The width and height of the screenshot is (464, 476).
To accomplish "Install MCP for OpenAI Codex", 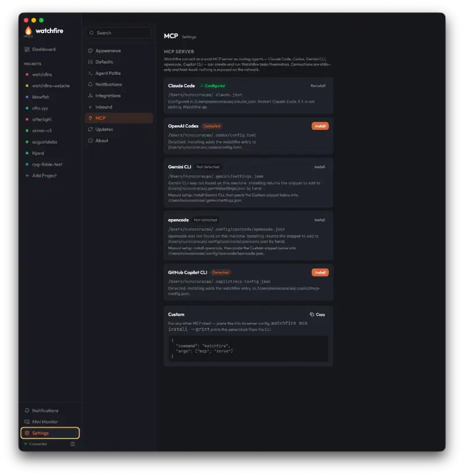I will [320, 126].
